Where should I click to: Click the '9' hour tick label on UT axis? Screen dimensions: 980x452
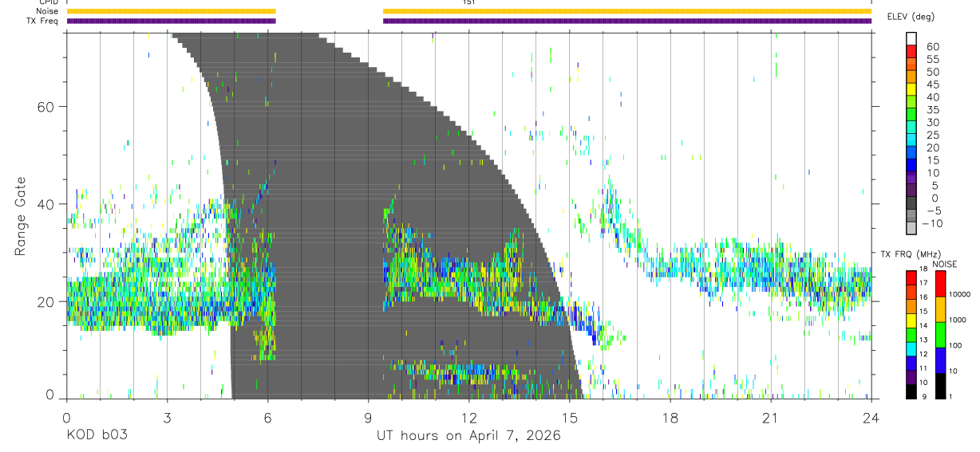click(368, 417)
